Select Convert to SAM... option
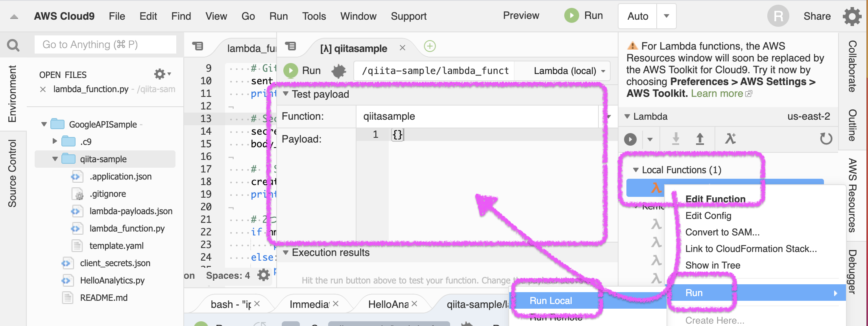This screenshot has width=868, height=326. click(722, 232)
